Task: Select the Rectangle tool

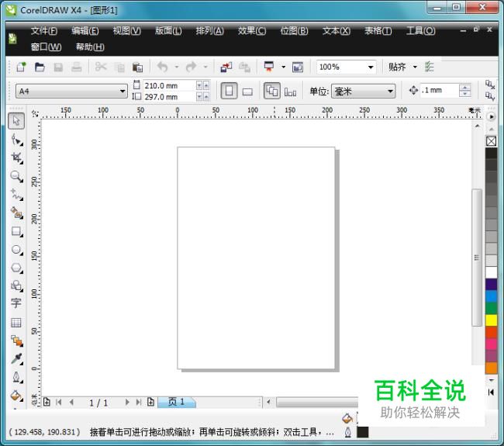Action: [16, 231]
